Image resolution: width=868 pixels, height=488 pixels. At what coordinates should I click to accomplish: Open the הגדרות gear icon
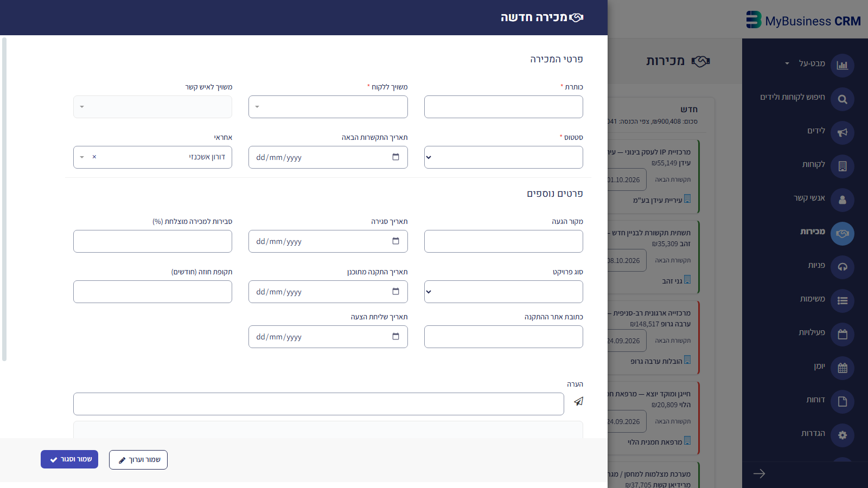842,435
